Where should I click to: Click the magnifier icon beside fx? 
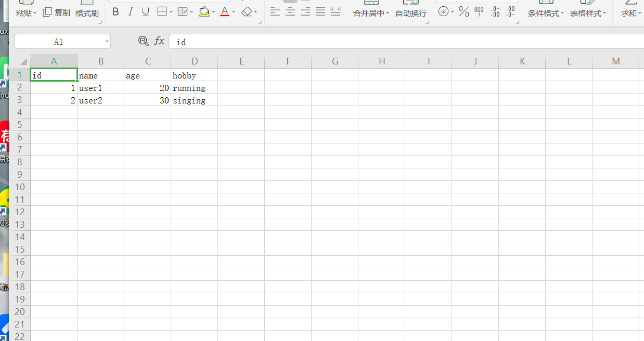click(143, 41)
